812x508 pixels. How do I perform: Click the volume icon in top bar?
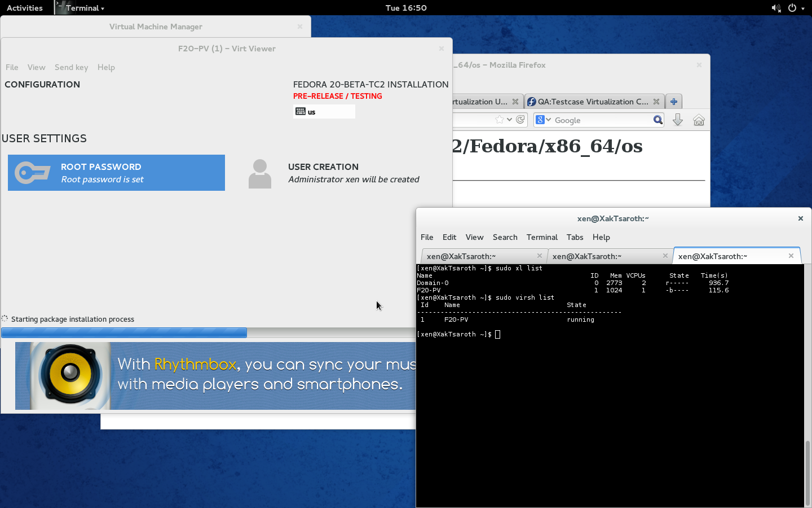776,8
